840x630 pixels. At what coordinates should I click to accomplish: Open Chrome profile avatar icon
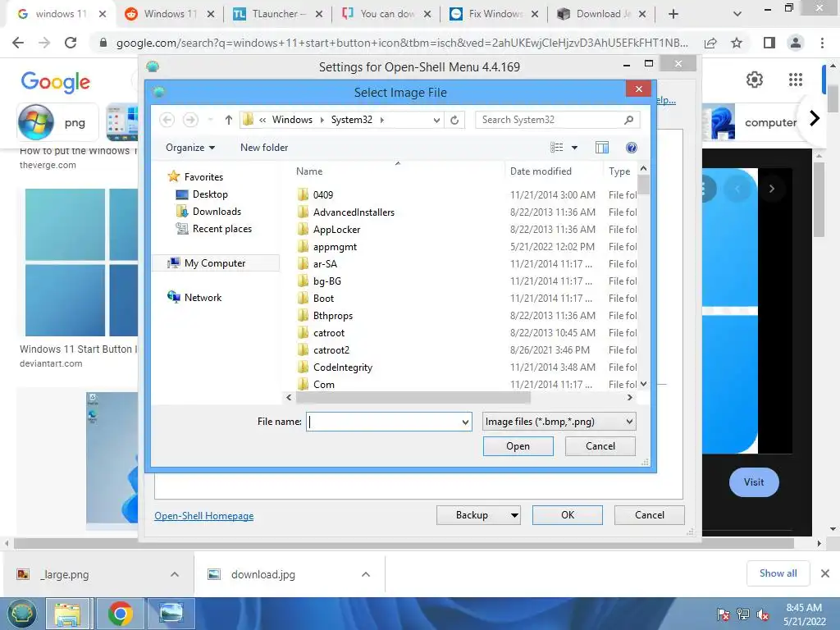click(796, 43)
